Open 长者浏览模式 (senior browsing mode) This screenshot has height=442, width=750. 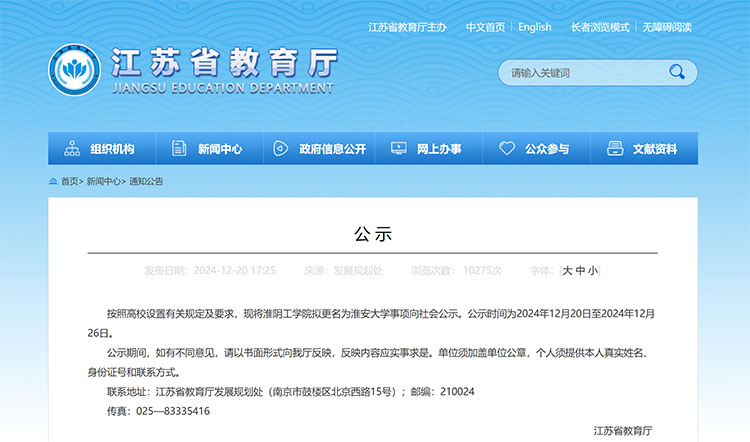click(600, 27)
